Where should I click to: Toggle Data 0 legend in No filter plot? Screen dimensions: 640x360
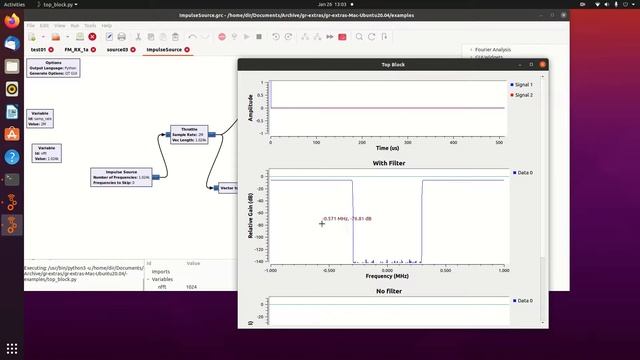pyautogui.click(x=523, y=300)
